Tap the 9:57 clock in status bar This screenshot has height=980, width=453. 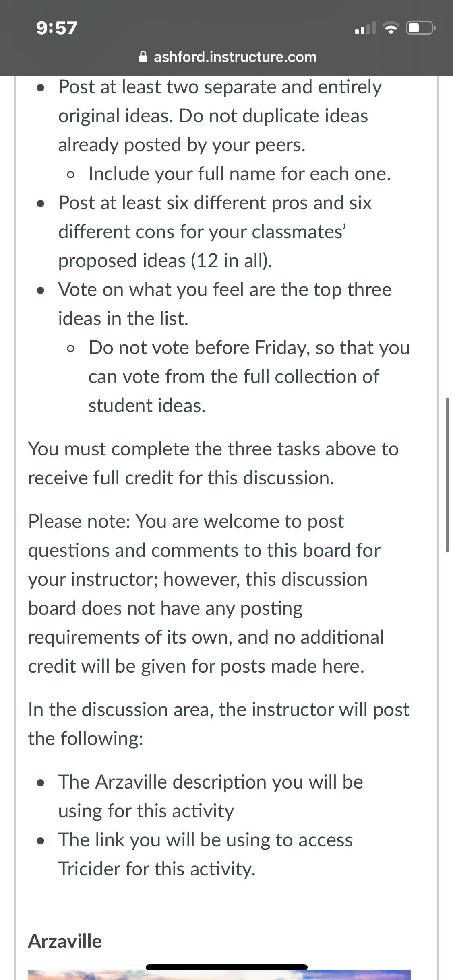pyautogui.click(x=56, y=28)
